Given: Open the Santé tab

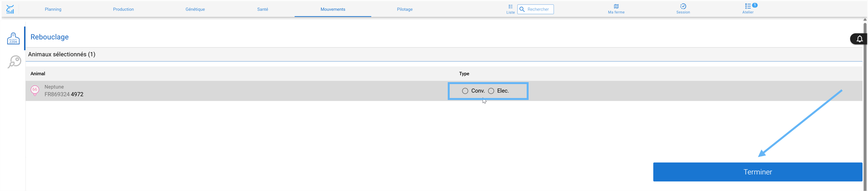Looking at the screenshot, I should pyautogui.click(x=263, y=9).
